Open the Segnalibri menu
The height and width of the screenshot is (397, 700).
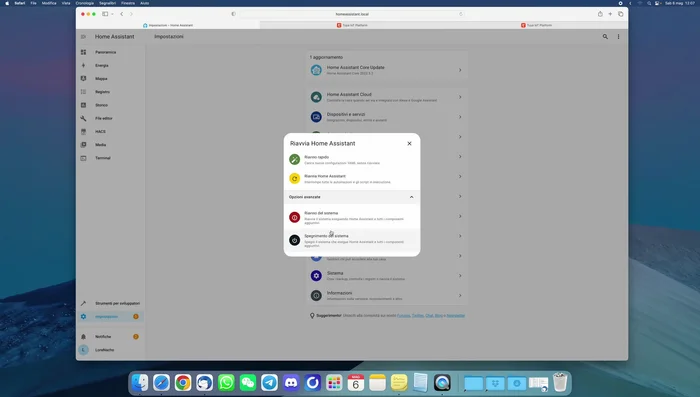pyautogui.click(x=108, y=3)
